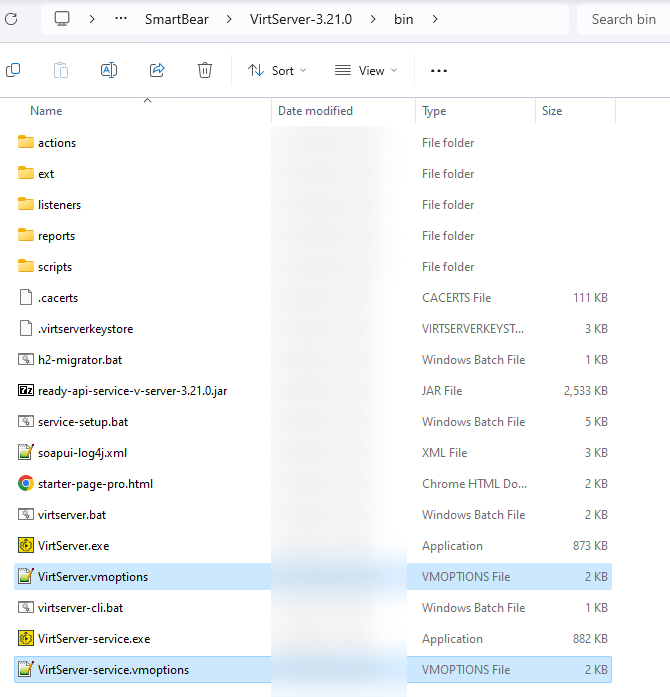Expand chevron after VirtServer-3.21.0 breadcrumb
Image resolution: width=670 pixels, height=697 pixels.
point(373,19)
